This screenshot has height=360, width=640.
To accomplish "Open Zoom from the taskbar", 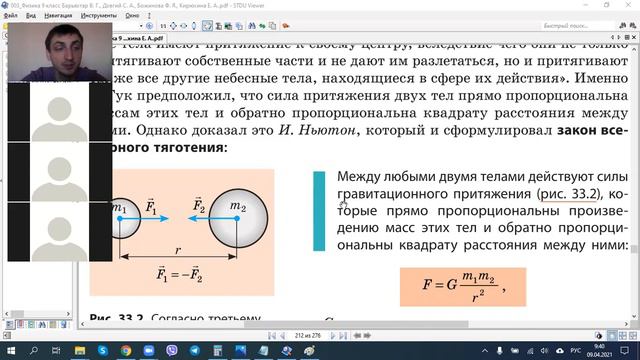I will (x=149, y=351).
